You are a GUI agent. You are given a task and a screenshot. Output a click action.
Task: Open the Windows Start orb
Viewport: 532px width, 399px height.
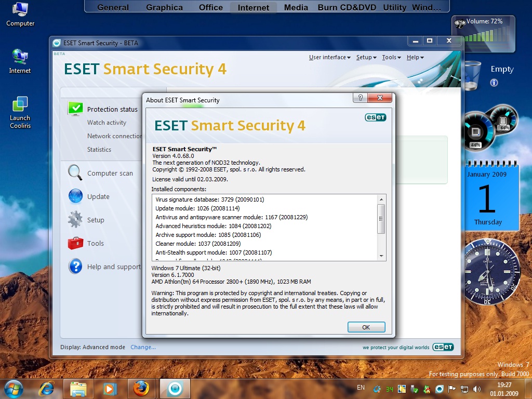pos(14,389)
